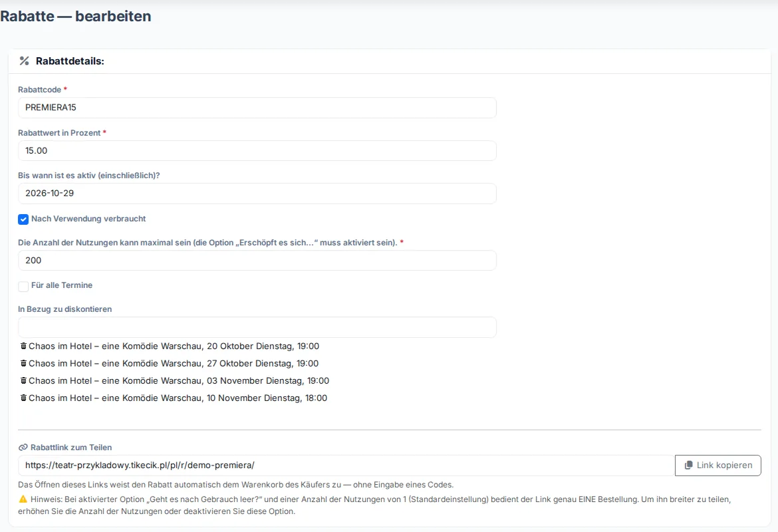
Task: Open the date picker for Bis wann aktiv
Action: [257, 194]
